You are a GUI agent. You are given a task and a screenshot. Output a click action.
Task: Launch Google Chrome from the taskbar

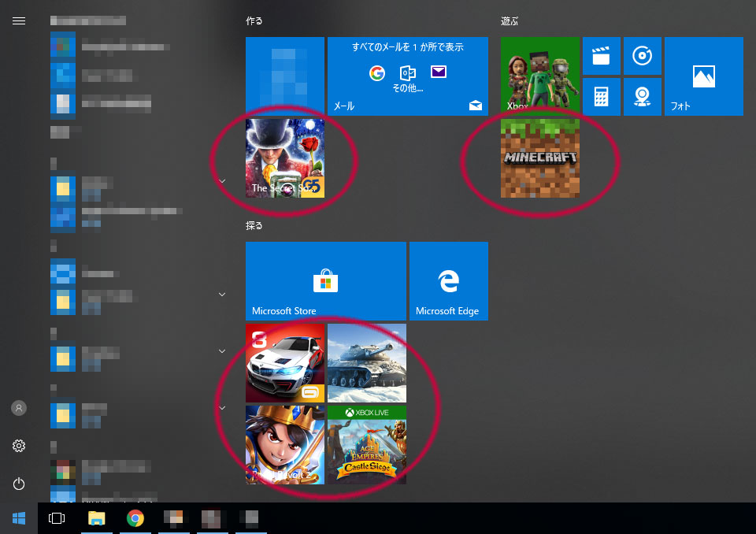pyautogui.click(x=135, y=518)
